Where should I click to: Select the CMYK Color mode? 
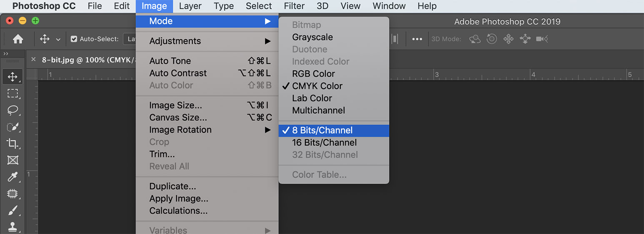(x=334, y=86)
